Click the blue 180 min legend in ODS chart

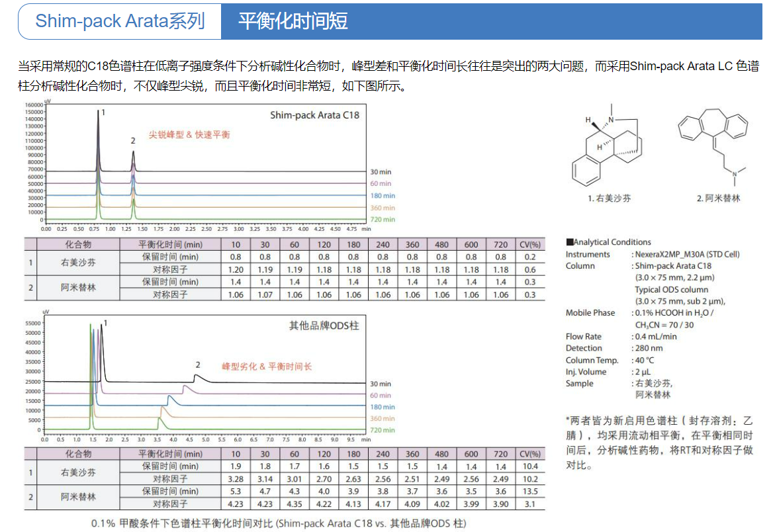coord(382,407)
